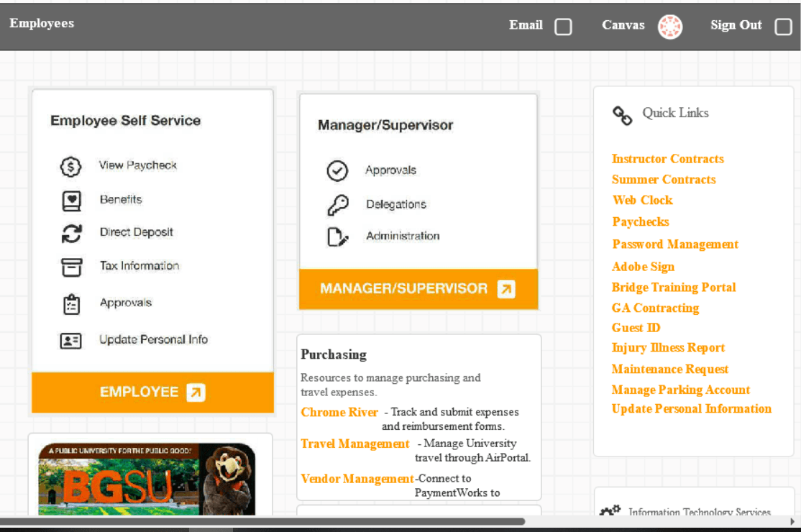The image size is (801, 532).
Task: Click the Update Personal Info ID card icon
Action: point(70,341)
